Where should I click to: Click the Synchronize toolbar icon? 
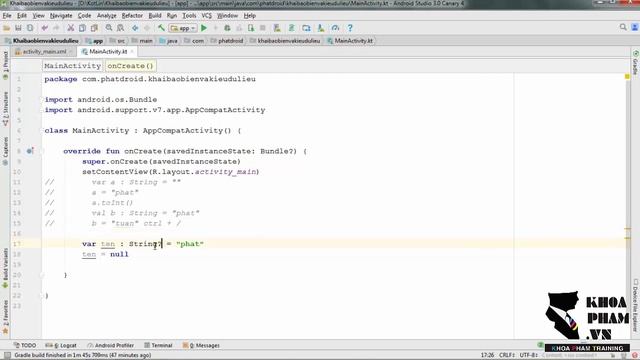point(30,28)
